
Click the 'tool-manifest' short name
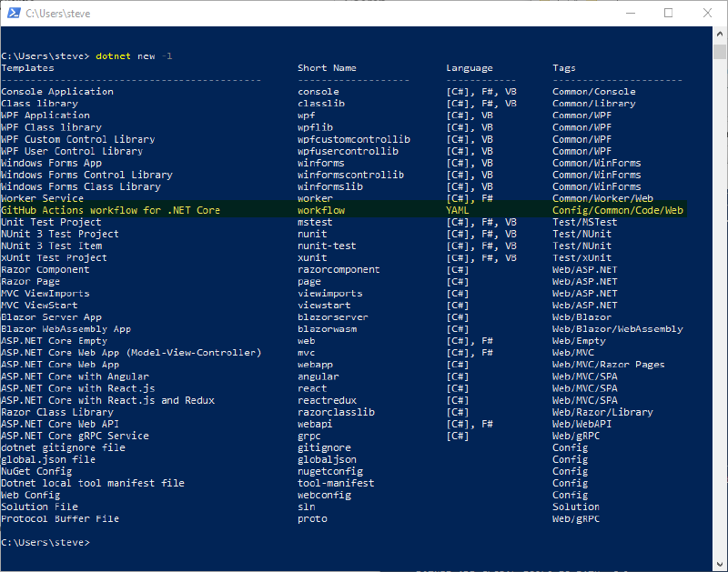[336, 484]
